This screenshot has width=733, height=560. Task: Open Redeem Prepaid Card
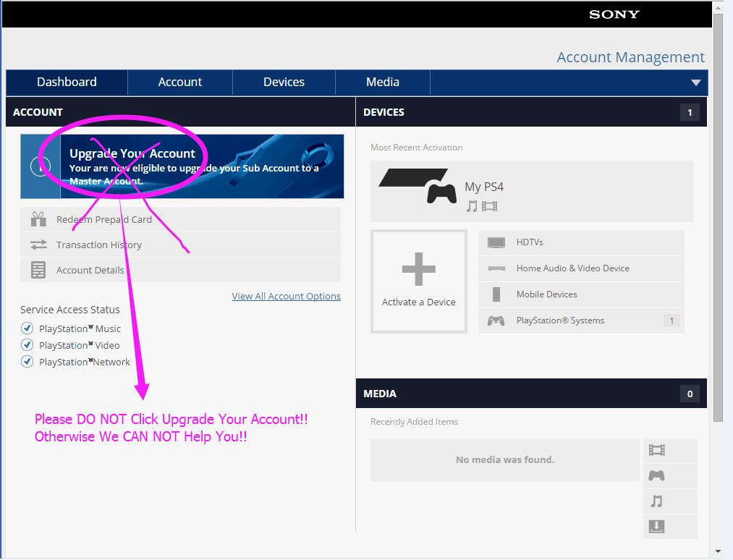[x=180, y=219]
